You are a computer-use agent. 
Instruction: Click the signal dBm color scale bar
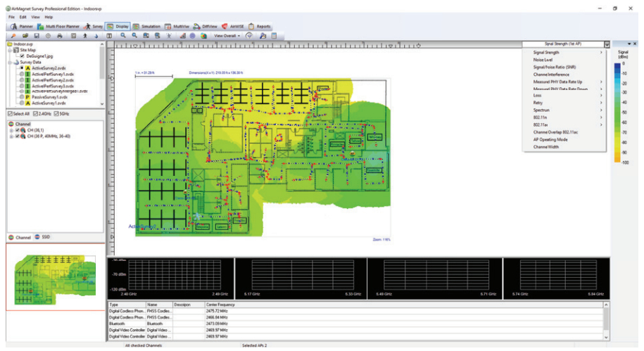(617, 113)
